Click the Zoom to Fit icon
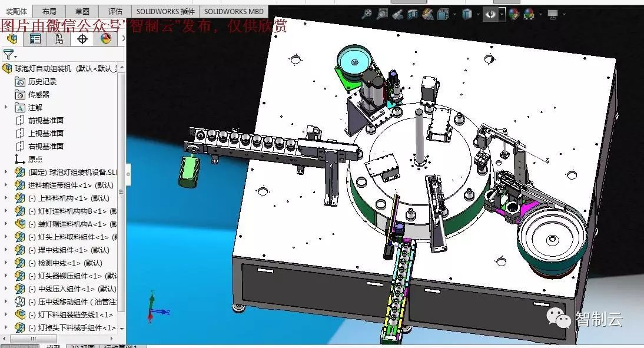The image size is (644, 348). coord(367,14)
